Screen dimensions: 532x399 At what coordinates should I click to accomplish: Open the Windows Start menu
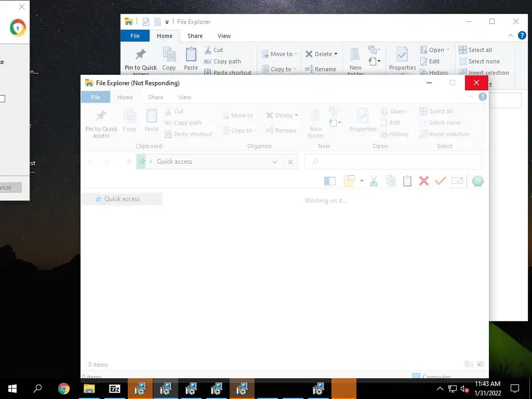click(12, 389)
